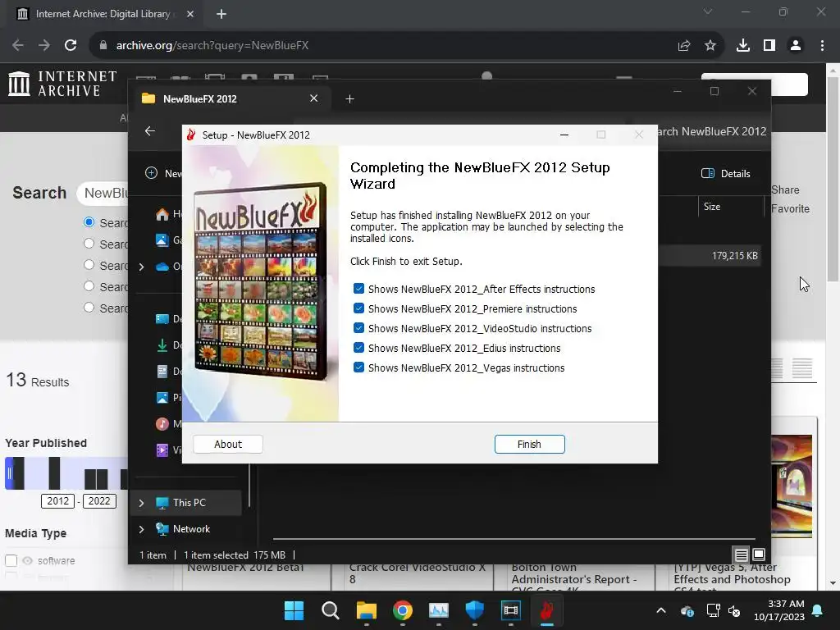This screenshot has width=840, height=630.
Task: Select Network in navigation pane
Action: tap(190, 529)
